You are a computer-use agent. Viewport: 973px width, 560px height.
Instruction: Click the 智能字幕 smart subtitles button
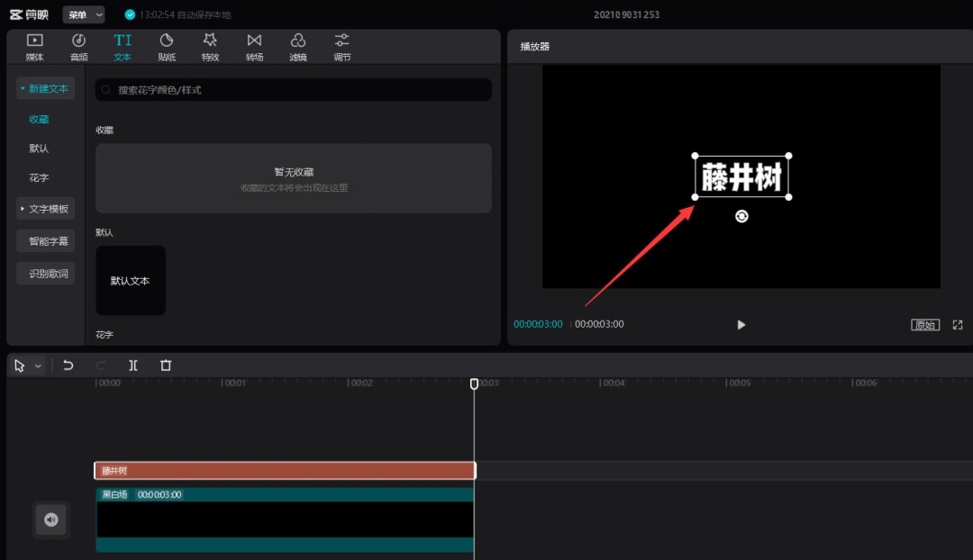pos(45,240)
